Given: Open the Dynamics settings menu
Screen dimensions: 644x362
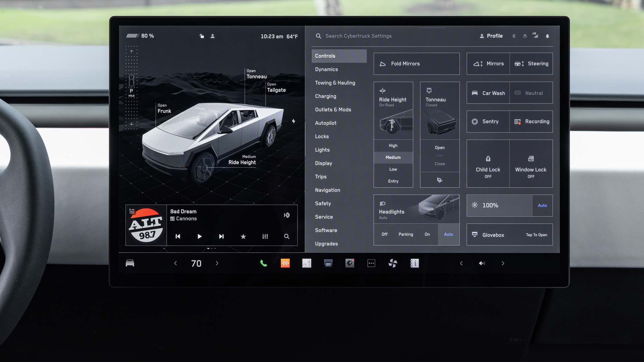Looking at the screenshot, I should coord(326,69).
